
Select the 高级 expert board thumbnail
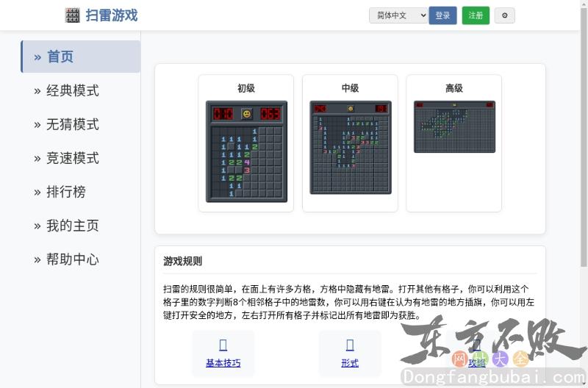point(454,126)
